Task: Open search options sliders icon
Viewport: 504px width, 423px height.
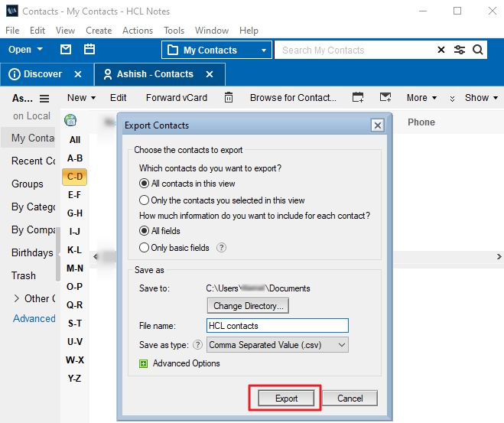Action: tap(460, 50)
